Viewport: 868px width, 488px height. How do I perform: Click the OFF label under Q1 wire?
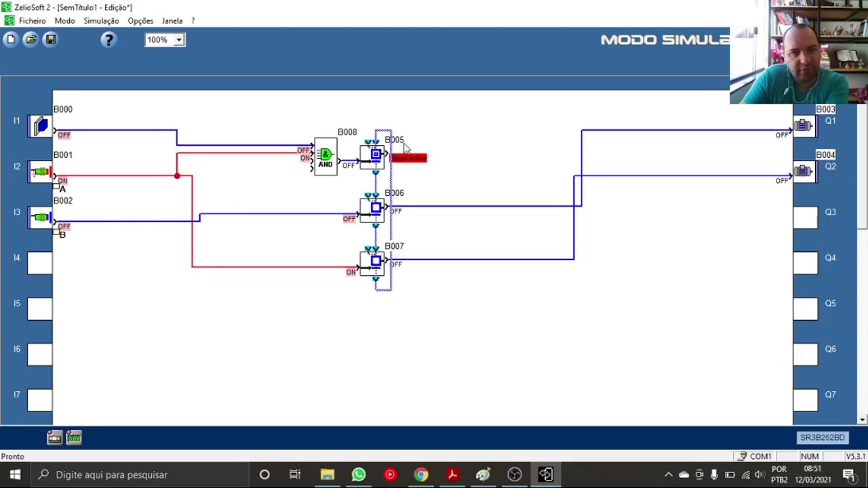[x=782, y=135]
